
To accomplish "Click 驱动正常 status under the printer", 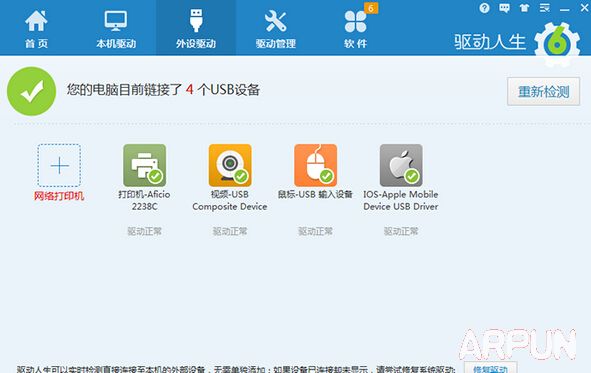I will point(144,231).
